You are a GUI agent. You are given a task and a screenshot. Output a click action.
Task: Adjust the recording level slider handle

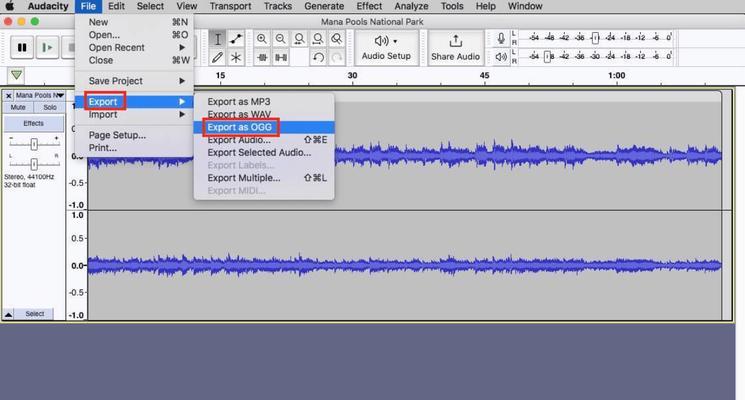tap(595, 38)
